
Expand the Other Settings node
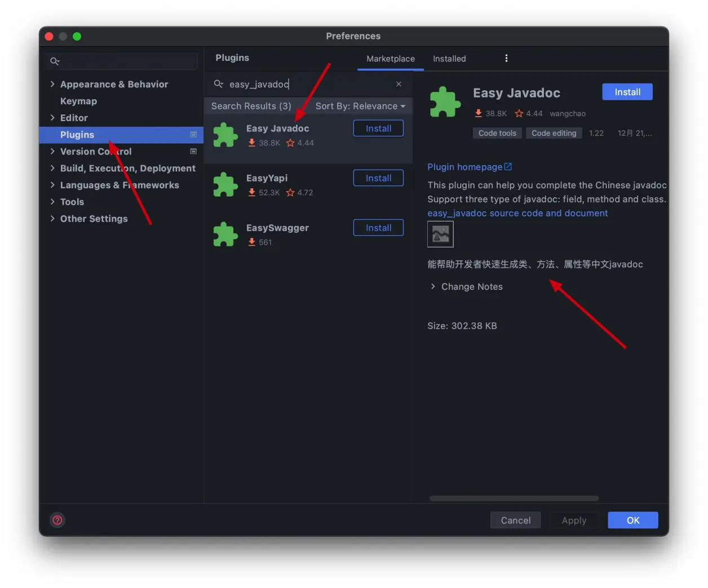coord(52,219)
